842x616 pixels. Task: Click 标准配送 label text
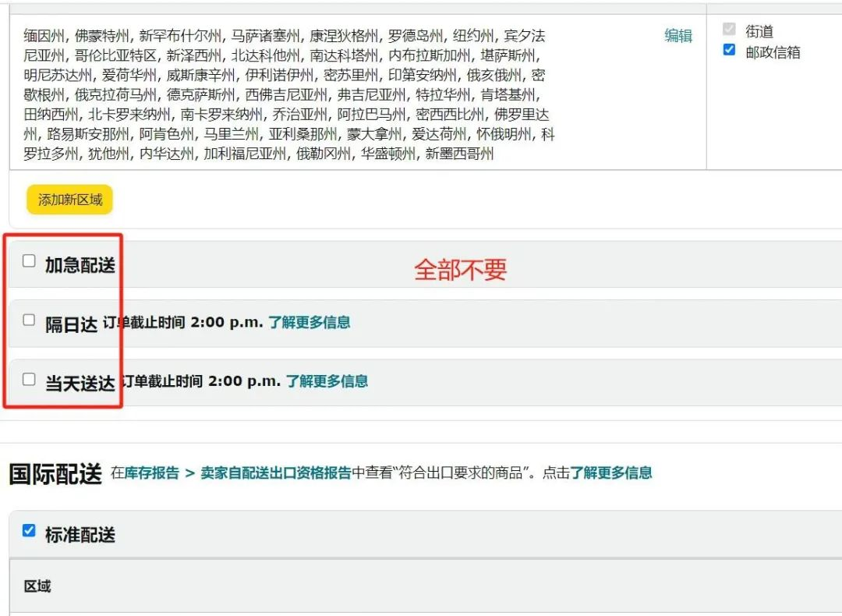tap(80, 534)
